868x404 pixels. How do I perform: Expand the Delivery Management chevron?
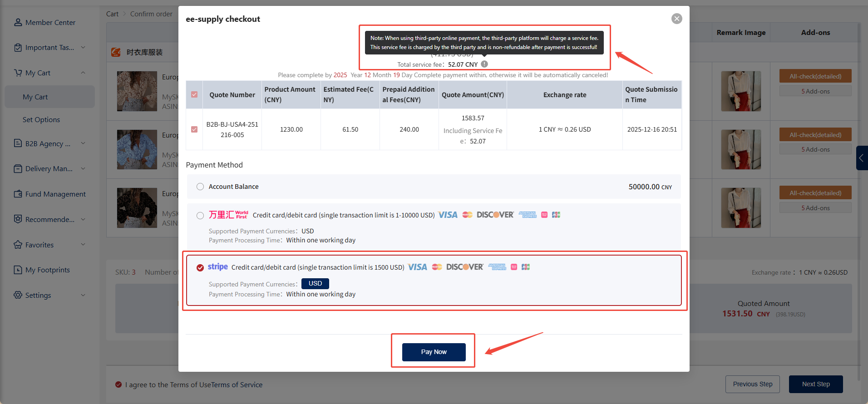[x=83, y=168]
